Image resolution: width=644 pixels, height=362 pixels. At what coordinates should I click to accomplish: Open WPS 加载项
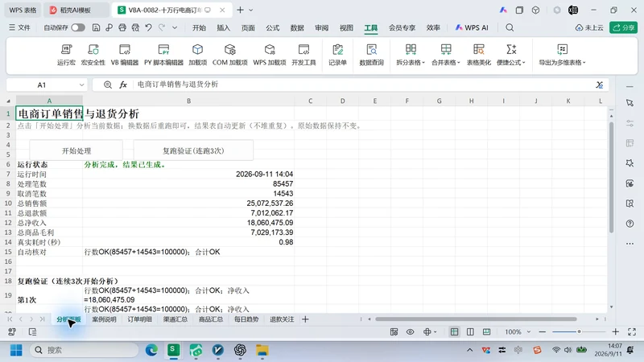[x=270, y=55]
